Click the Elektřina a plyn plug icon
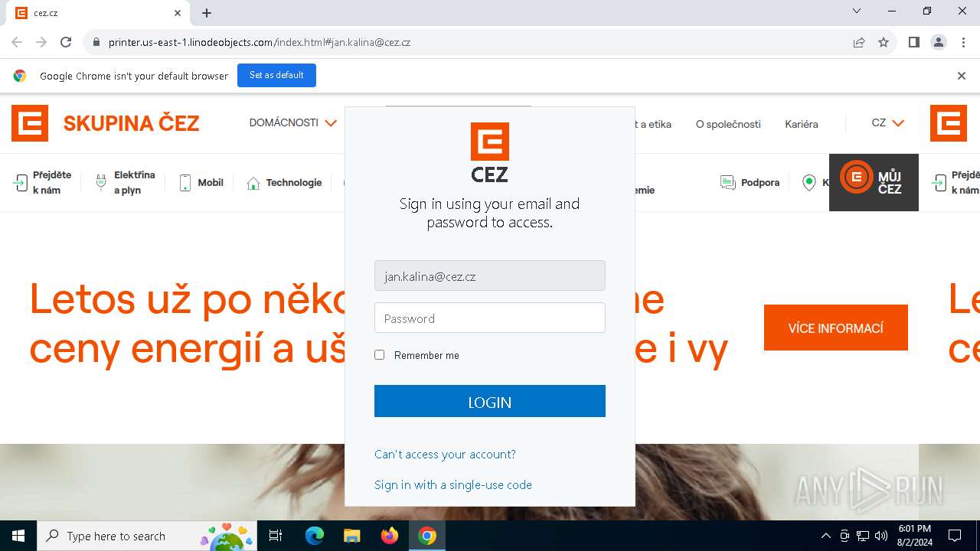Image resolution: width=980 pixels, height=551 pixels. [100, 183]
